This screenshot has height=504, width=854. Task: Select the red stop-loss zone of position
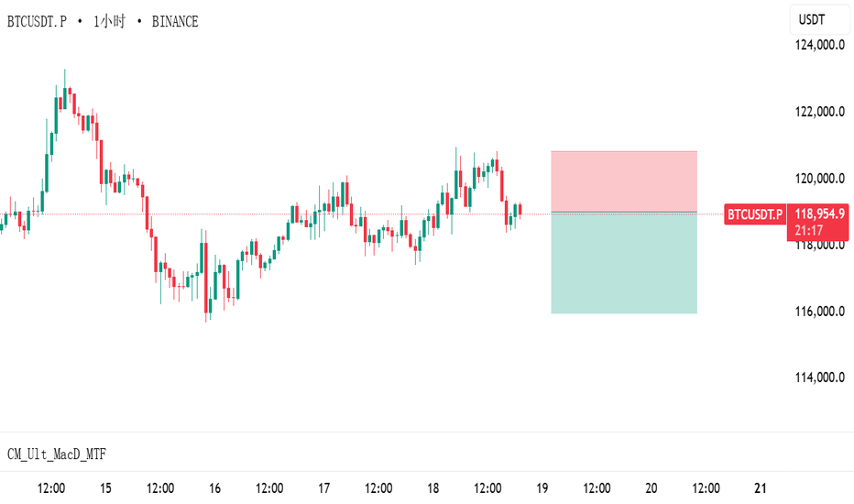(x=624, y=181)
